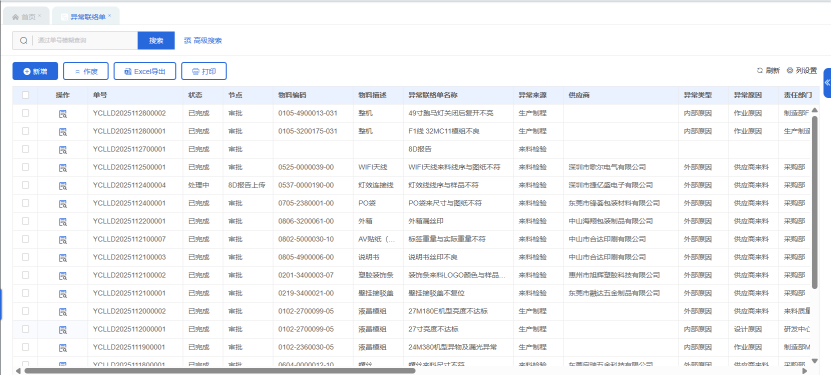Click the horizontal scrollbar left arrow
Viewport: 831px width, 376px height.
18,371
